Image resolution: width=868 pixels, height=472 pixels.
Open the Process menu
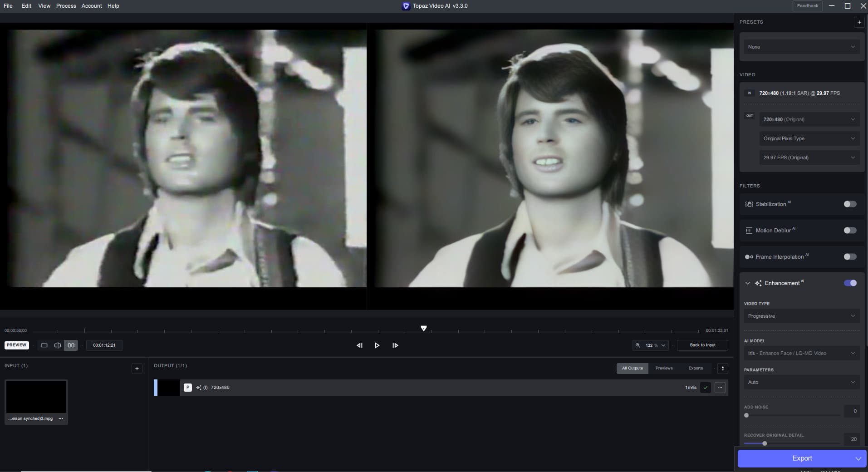(x=66, y=6)
